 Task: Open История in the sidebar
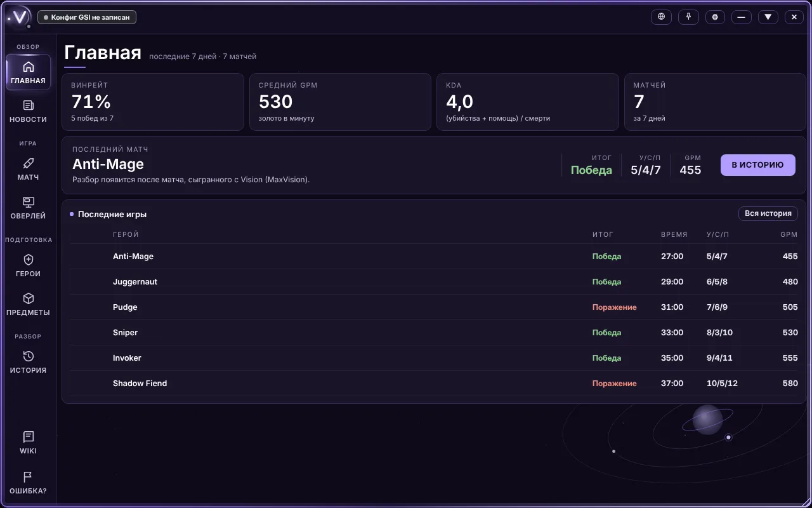pyautogui.click(x=28, y=362)
